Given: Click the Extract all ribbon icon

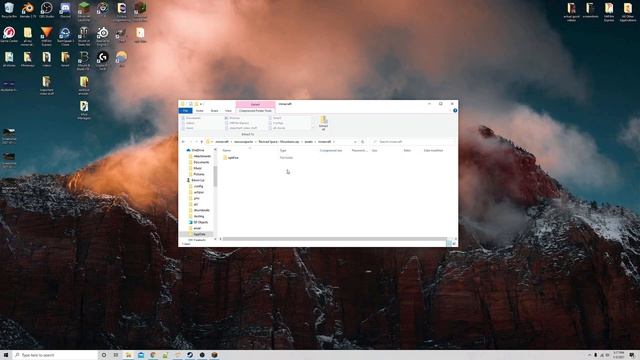Looking at the screenshot, I should click(x=323, y=122).
